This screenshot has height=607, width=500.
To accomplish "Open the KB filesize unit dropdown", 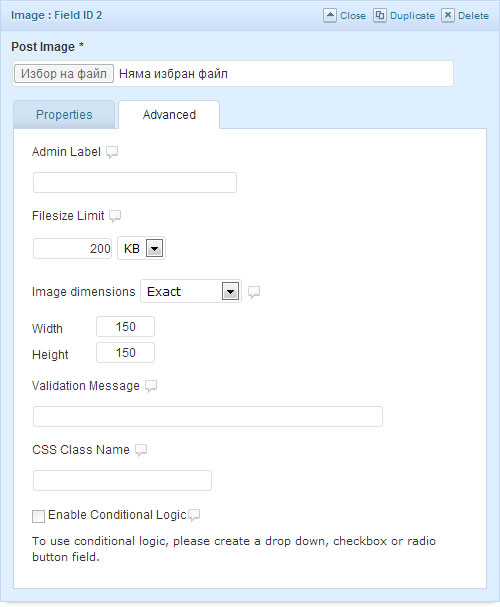I will coord(141,248).
